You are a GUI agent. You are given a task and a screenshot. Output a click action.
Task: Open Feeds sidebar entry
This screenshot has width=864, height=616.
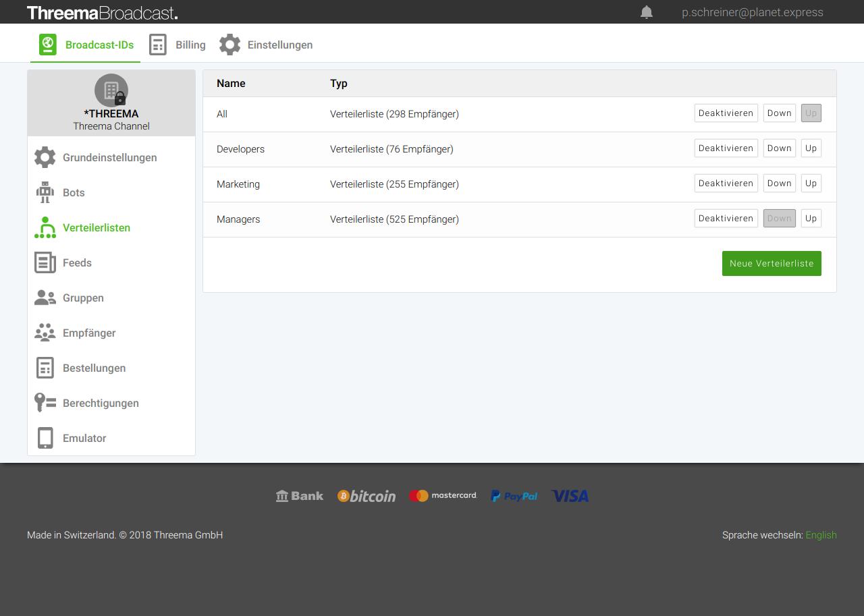click(111, 262)
